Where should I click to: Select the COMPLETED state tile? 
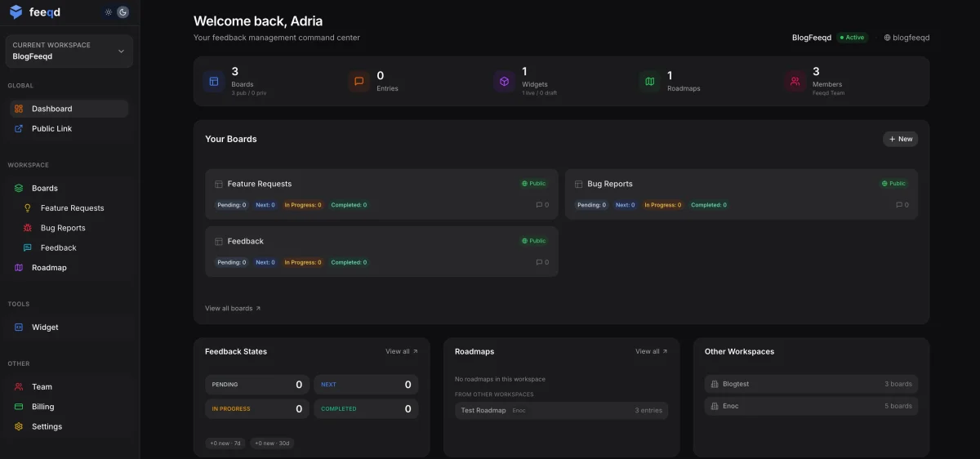pyautogui.click(x=366, y=408)
